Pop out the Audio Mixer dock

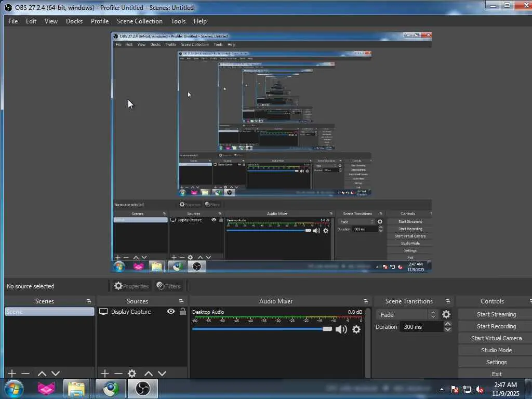point(366,301)
